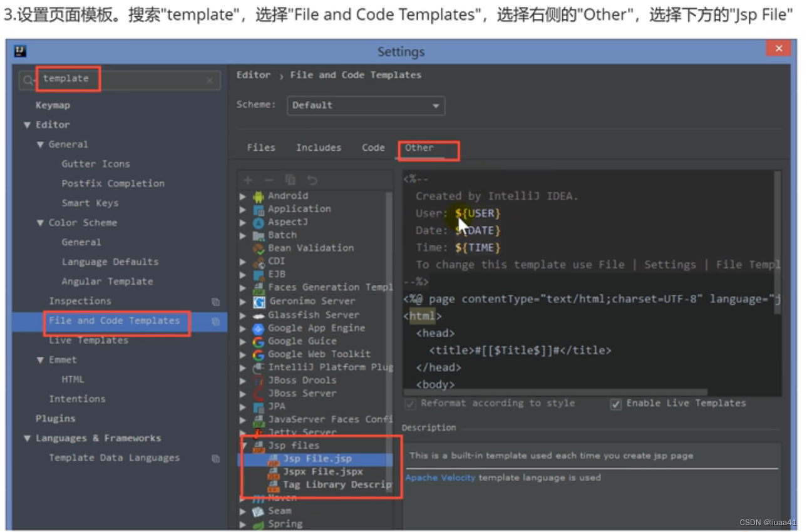
Task: Click the Seam category icon
Action: [259, 512]
